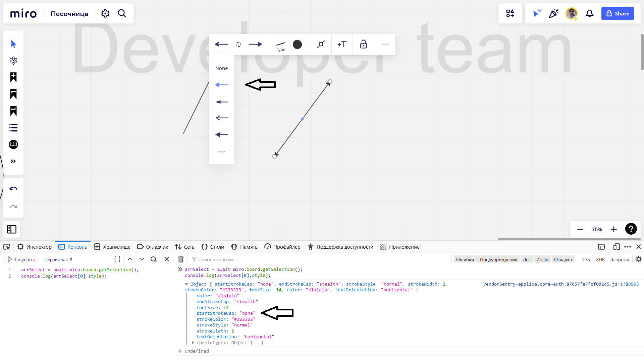Select the cursor selection tool
This screenshot has height=362, width=644.
pos(13,44)
